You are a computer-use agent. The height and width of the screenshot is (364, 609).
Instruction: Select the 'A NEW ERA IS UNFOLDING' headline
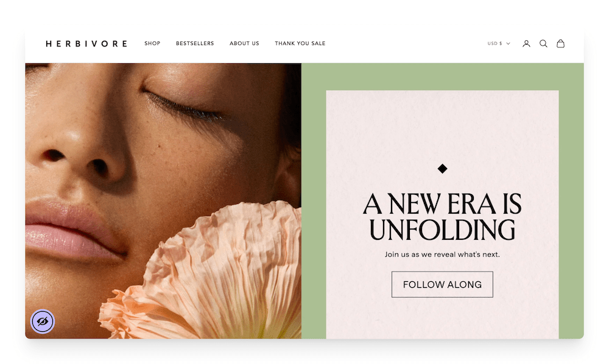[x=442, y=217]
